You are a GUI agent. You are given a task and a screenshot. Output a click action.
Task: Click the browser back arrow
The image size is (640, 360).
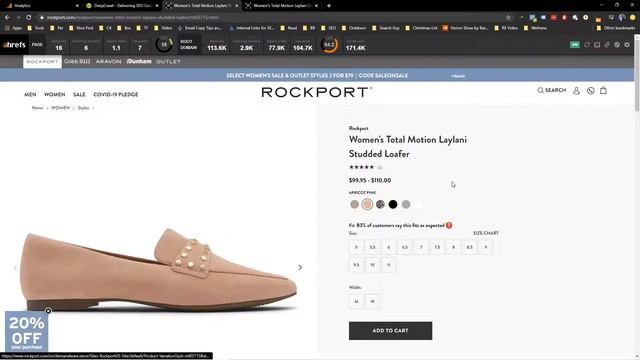tap(7, 18)
